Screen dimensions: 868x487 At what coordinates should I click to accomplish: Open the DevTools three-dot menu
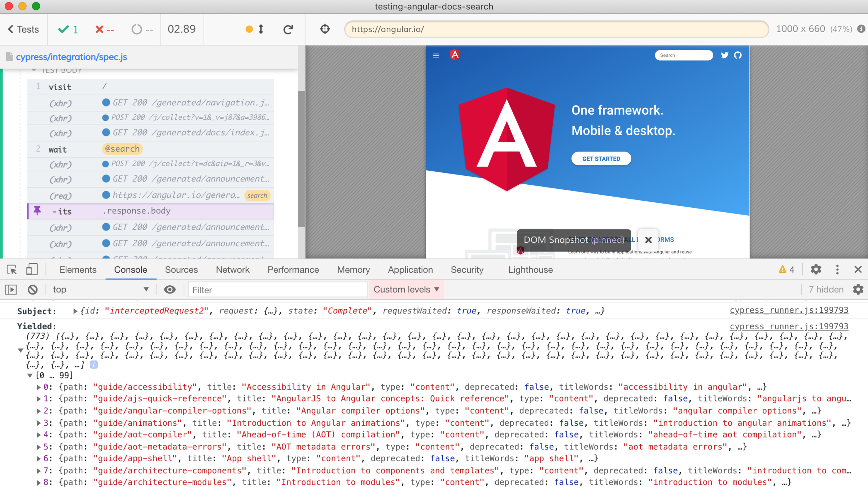tap(837, 269)
